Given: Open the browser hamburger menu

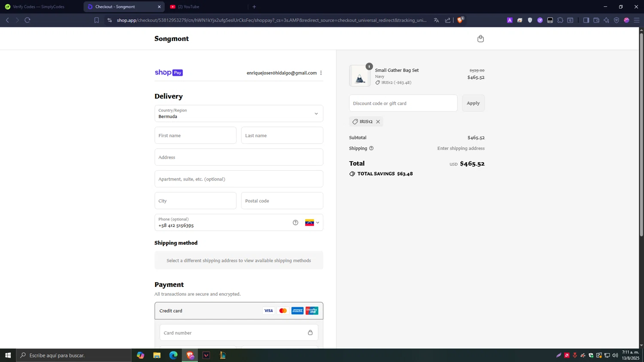Looking at the screenshot, I should [637, 20].
